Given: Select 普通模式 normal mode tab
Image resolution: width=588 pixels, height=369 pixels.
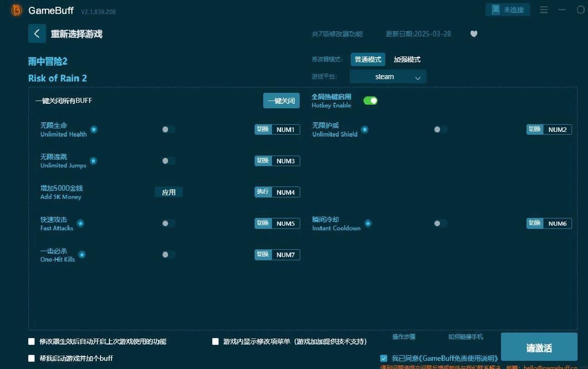Looking at the screenshot, I should (368, 60).
